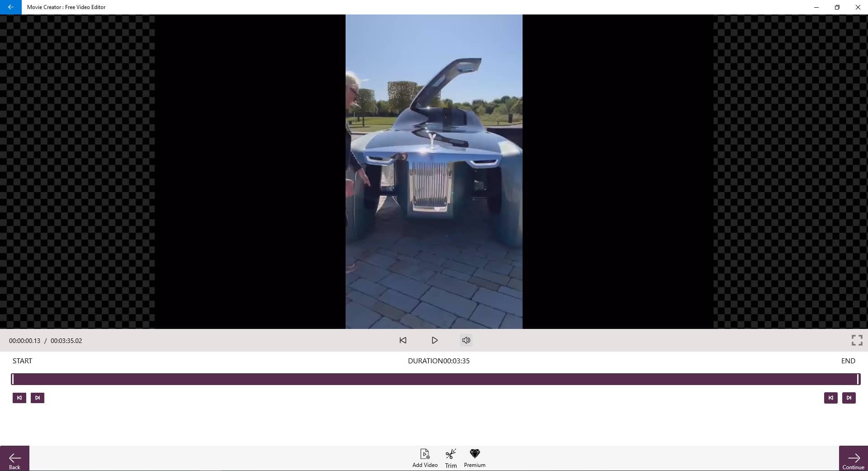Restore down the application window
The width and height of the screenshot is (868, 471).
[x=837, y=7]
